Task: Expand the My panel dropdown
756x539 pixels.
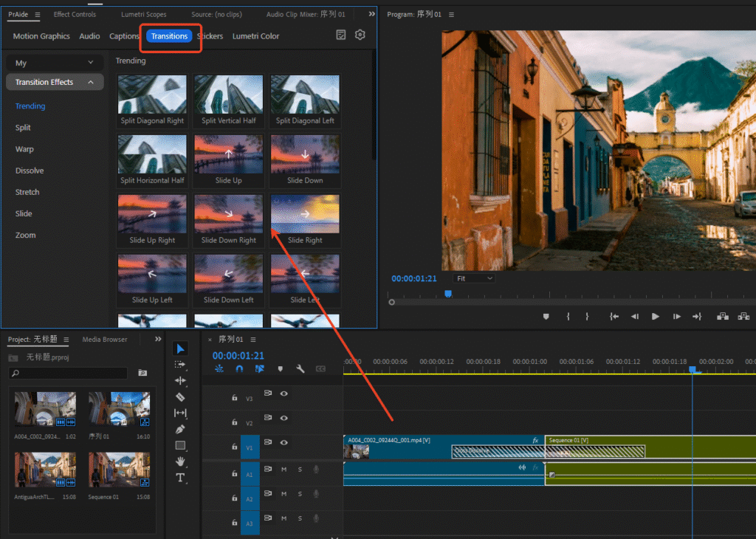Action: (54, 63)
